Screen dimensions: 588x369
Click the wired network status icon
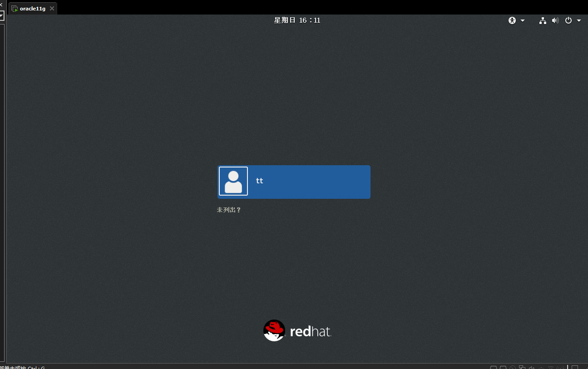click(x=543, y=20)
